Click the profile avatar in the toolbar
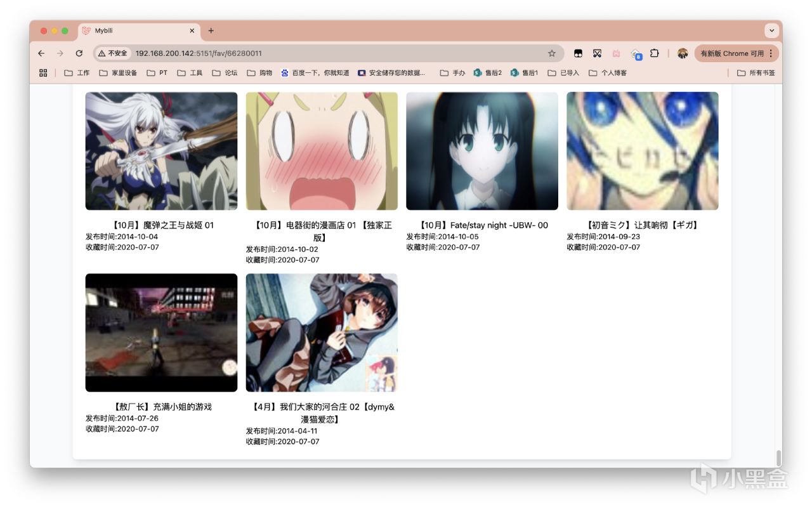The height and width of the screenshot is (507, 812). coord(683,53)
